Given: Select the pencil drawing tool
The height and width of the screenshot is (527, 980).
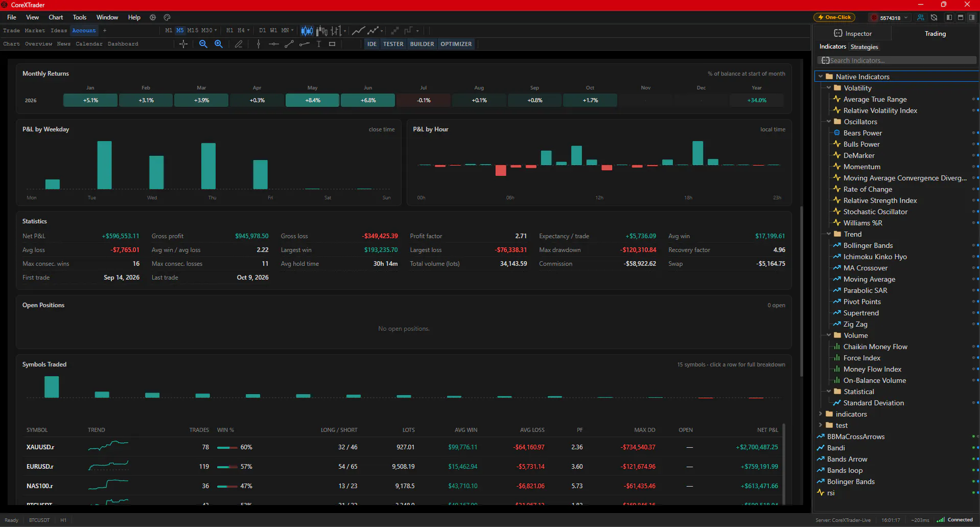Looking at the screenshot, I should pyautogui.click(x=239, y=44).
